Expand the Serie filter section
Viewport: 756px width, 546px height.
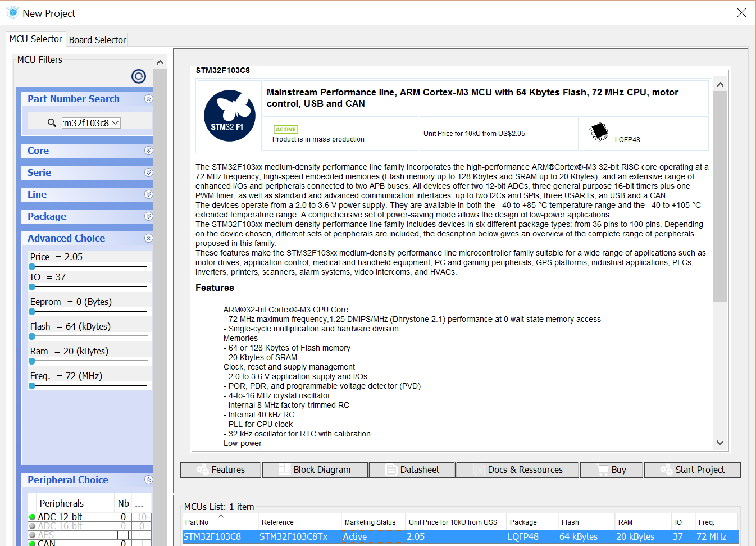[x=148, y=172]
